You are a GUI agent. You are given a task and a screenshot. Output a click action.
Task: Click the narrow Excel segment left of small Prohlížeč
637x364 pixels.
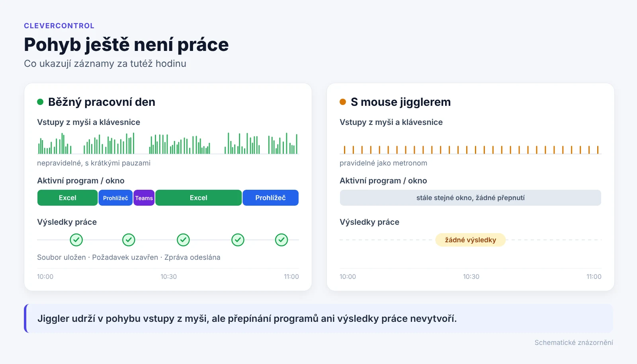point(68,198)
